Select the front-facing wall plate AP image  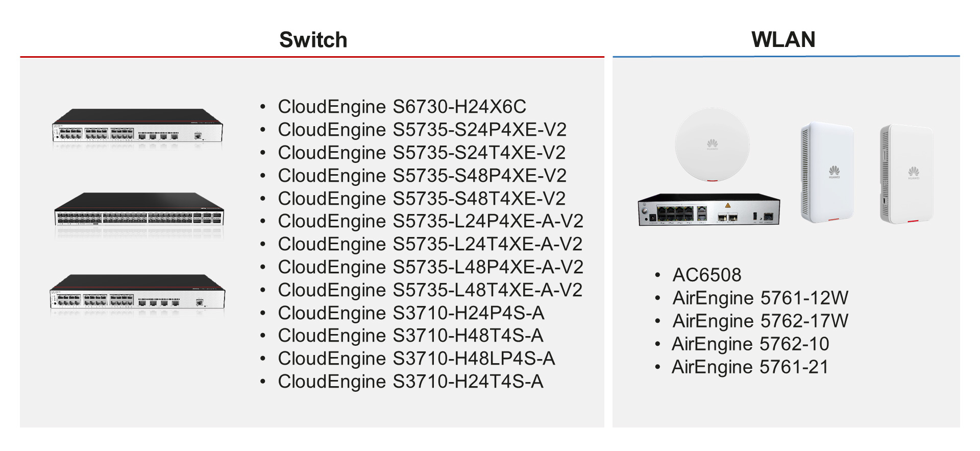pos(827,172)
